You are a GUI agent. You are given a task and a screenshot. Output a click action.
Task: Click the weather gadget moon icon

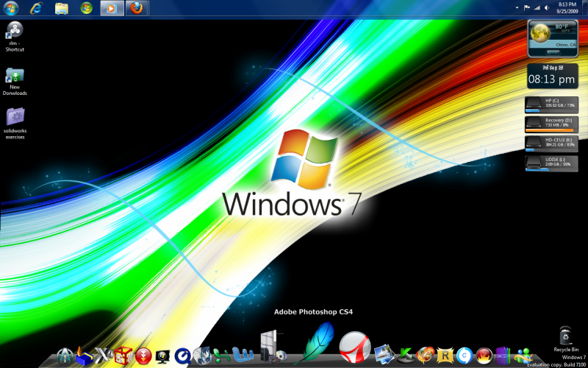click(540, 33)
